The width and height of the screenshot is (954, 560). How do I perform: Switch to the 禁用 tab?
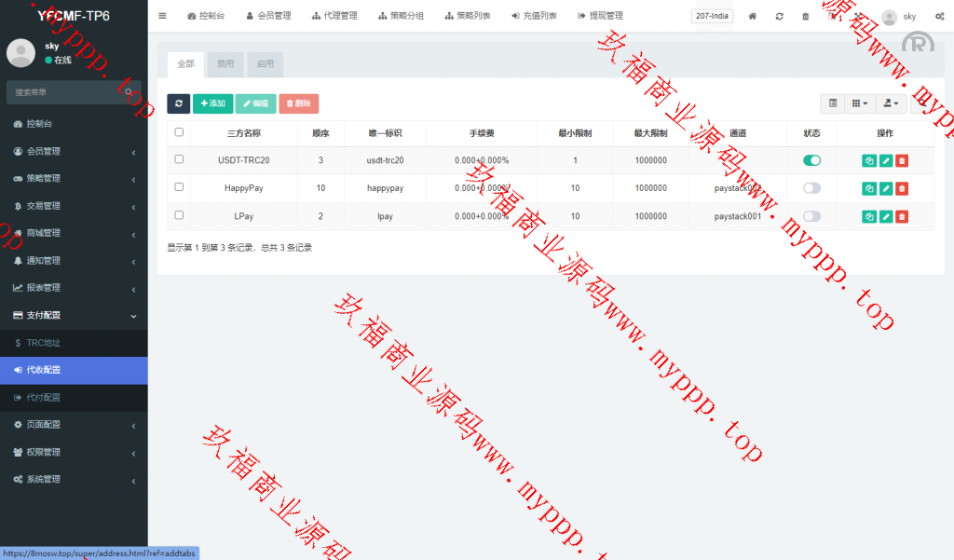coord(225,64)
